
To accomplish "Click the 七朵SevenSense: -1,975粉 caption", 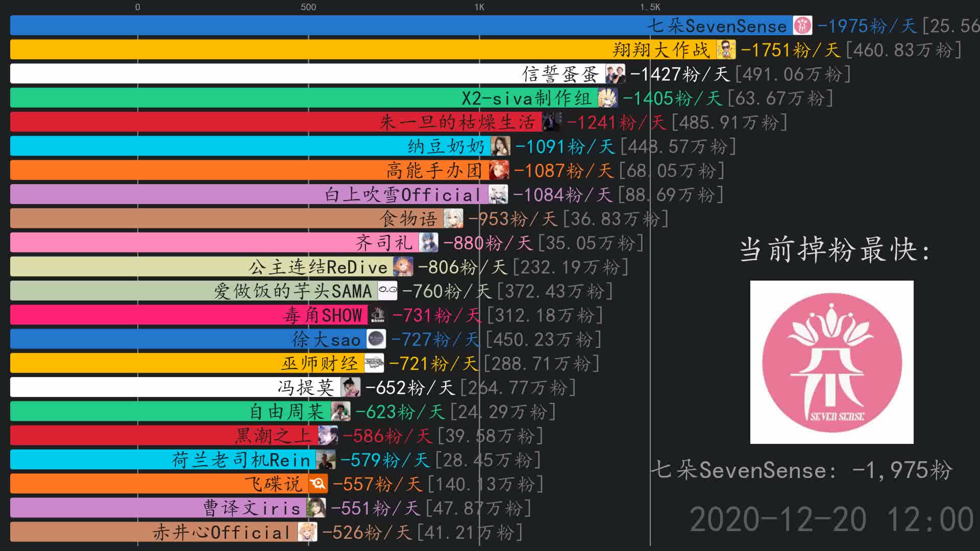I will [x=801, y=470].
